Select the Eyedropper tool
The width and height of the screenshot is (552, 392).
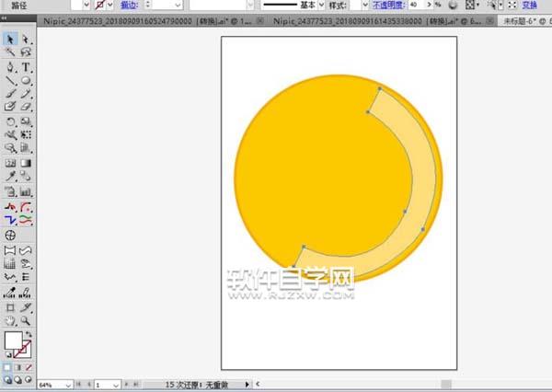10,176
